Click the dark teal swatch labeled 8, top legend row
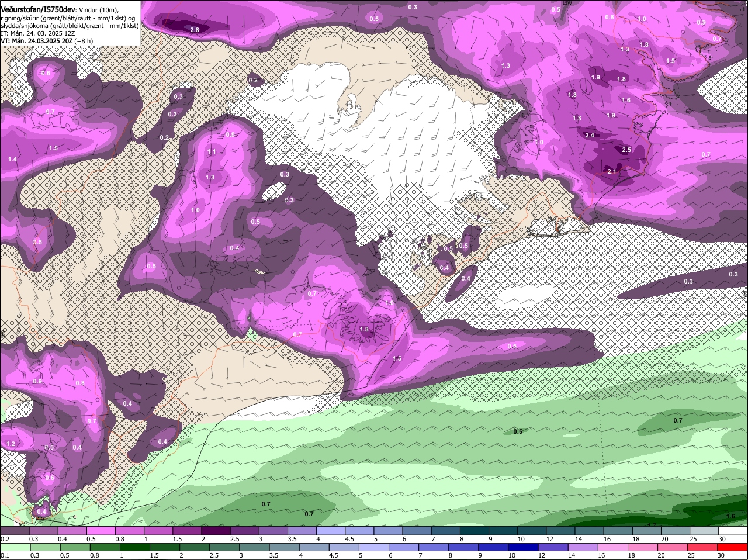The height and width of the screenshot is (560, 748). [x=473, y=531]
